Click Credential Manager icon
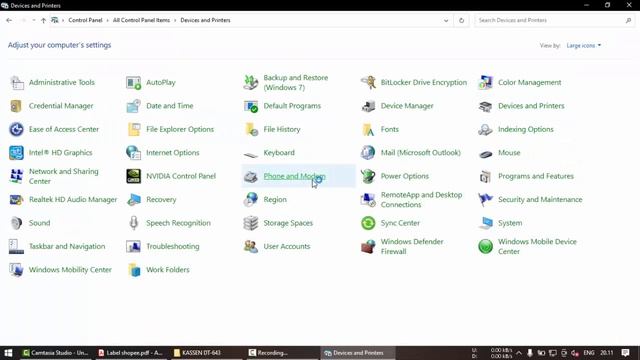Viewport: 640px width, 360px height. tap(16, 106)
